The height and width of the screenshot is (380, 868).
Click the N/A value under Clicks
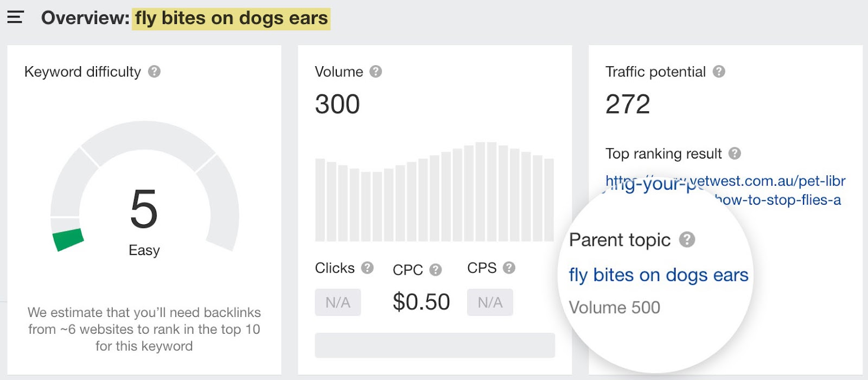[338, 302]
